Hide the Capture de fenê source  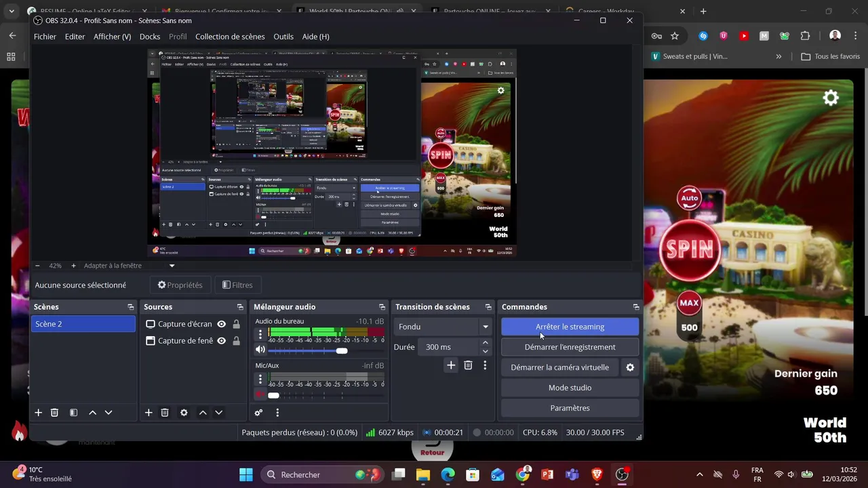click(221, 341)
